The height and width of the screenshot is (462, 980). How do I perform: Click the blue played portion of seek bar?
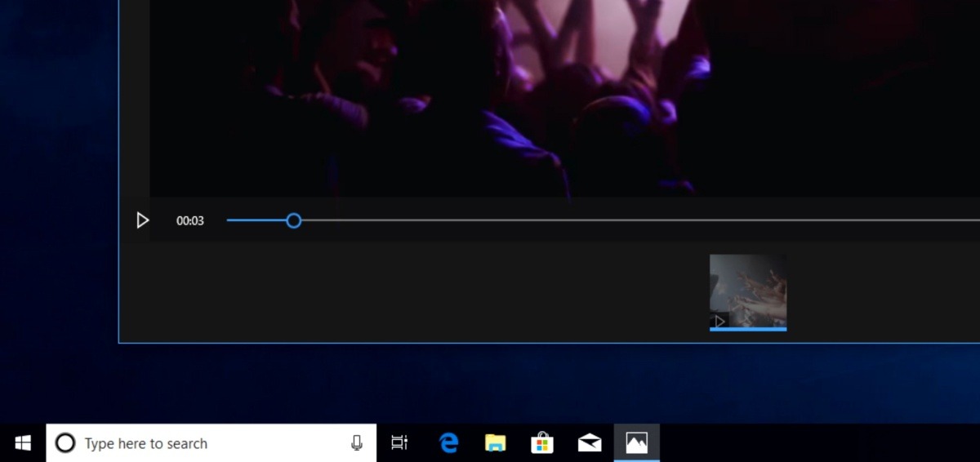click(257, 220)
